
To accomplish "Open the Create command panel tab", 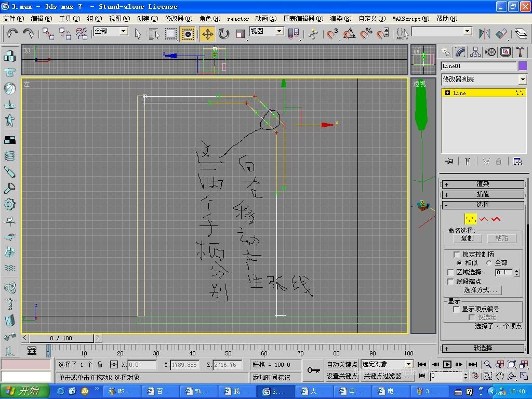I will (x=445, y=52).
